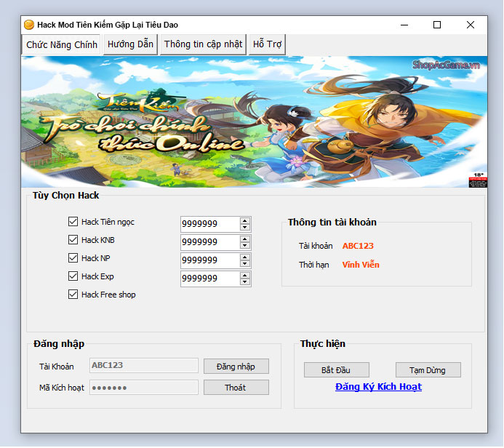Image resolution: width=504 pixels, height=448 pixels.
Task: Increase the Hack NP value with up arrow
Action: pos(245,257)
